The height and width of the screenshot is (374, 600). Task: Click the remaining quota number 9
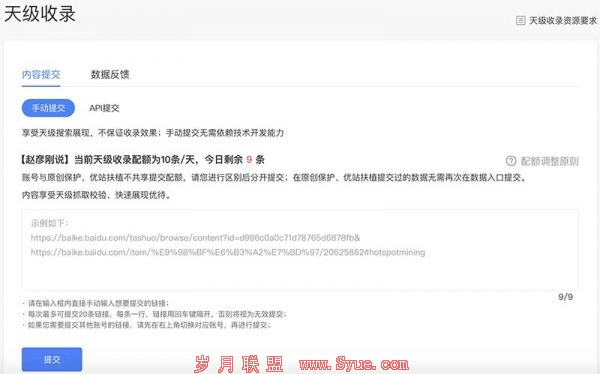point(249,159)
